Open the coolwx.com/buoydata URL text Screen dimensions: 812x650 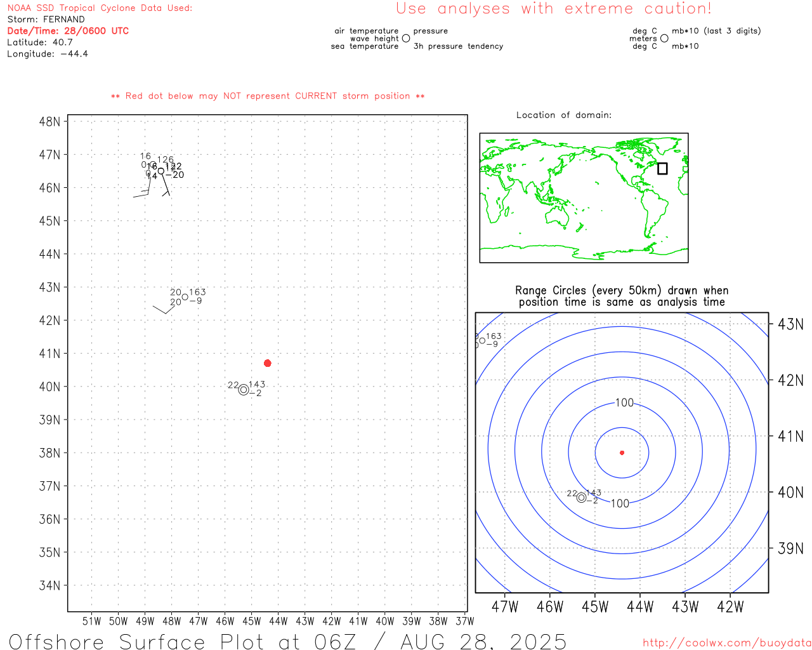(727, 643)
